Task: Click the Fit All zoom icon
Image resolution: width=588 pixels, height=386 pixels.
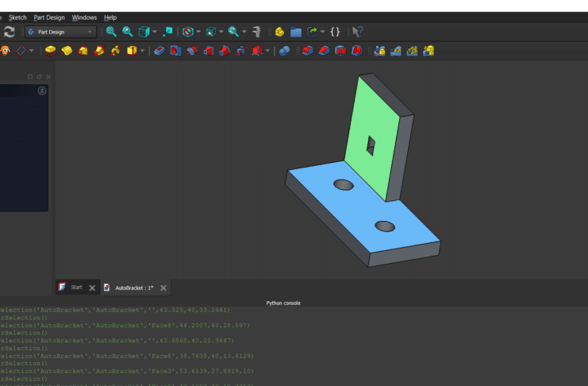Action: click(111, 32)
